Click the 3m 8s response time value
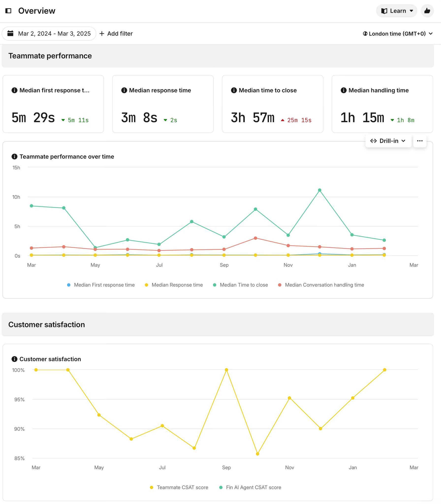The width and height of the screenshot is (441, 504). coord(139,118)
